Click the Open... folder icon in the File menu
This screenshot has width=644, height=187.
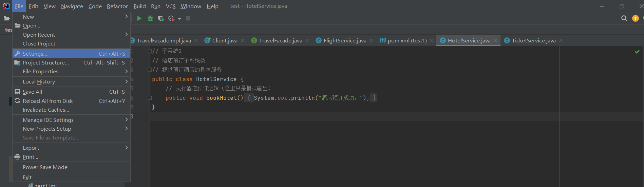(x=18, y=25)
